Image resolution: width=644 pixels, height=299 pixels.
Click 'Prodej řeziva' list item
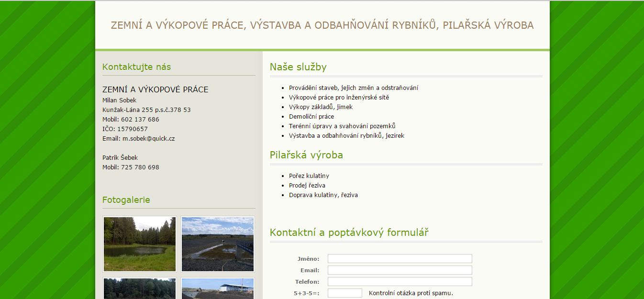[307, 186]
